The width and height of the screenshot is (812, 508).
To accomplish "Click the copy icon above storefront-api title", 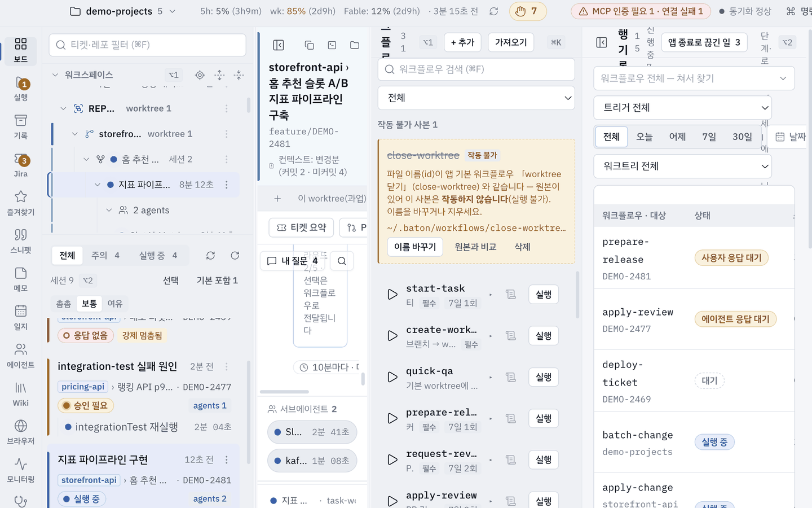I will click(309, 45).
